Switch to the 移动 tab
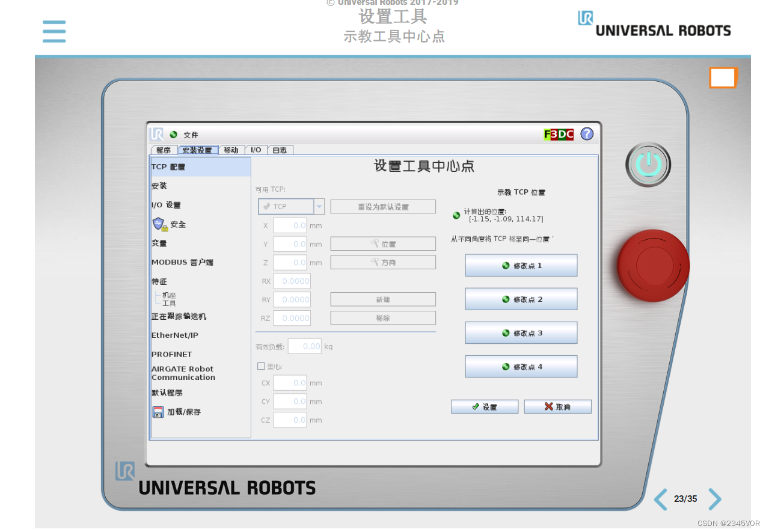Image resolution: width=769 pixels, height=532 pixels. tap(231, 150)
